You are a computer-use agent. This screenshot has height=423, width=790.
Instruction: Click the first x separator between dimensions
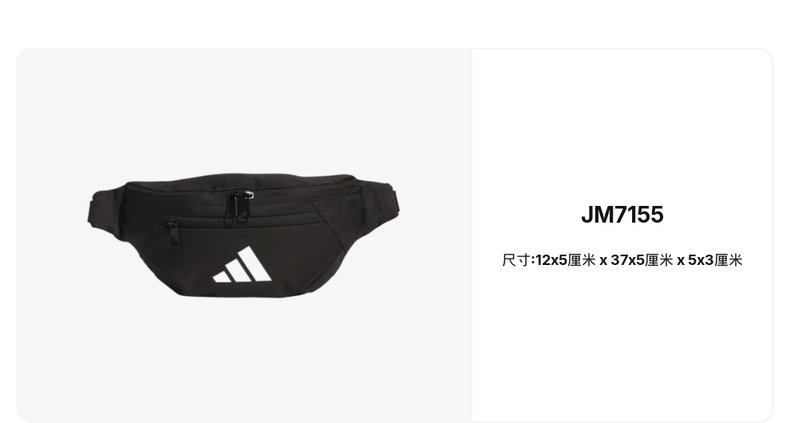(x=603, y=261)
